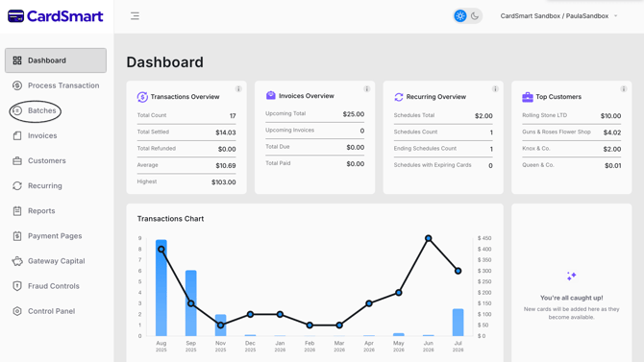This screenshot has height=362, width=644.
Task: Click the Top Customers briefcase icon
Action: [528, 97]
